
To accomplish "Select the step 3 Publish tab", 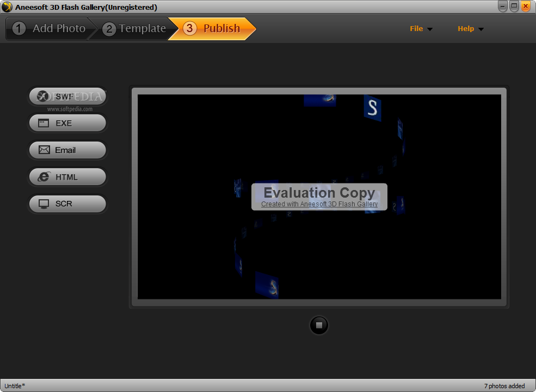I will point(212,28).
